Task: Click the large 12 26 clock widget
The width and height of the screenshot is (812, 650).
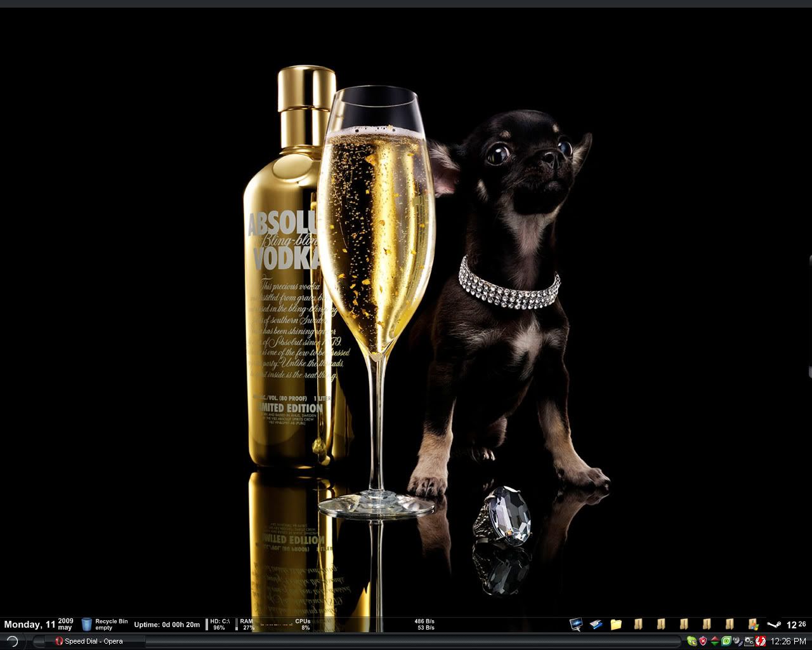Action: pos(796,625)
